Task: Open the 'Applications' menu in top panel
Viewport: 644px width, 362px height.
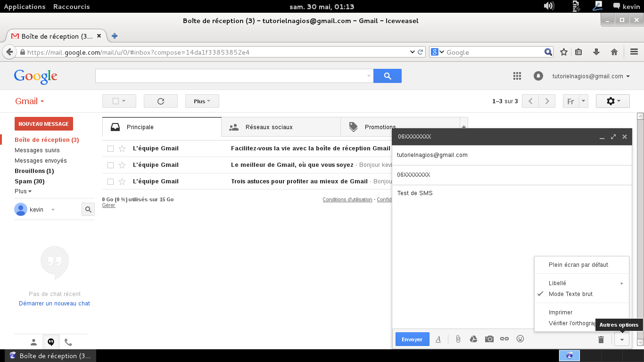Action: (25, 7)
